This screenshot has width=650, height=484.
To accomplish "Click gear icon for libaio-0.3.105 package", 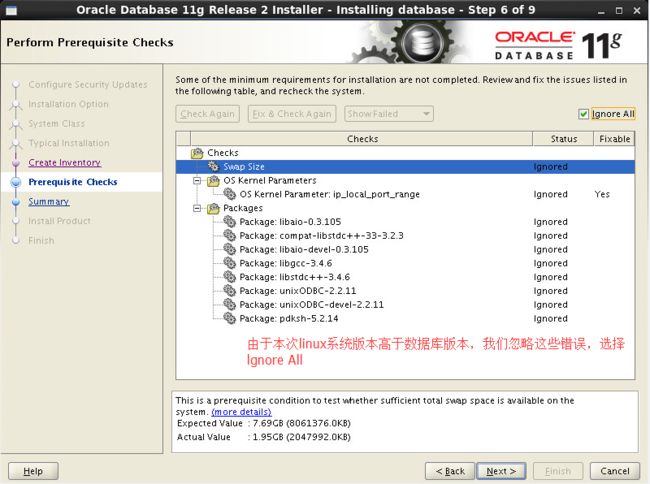I will click(x=229, y=222).
